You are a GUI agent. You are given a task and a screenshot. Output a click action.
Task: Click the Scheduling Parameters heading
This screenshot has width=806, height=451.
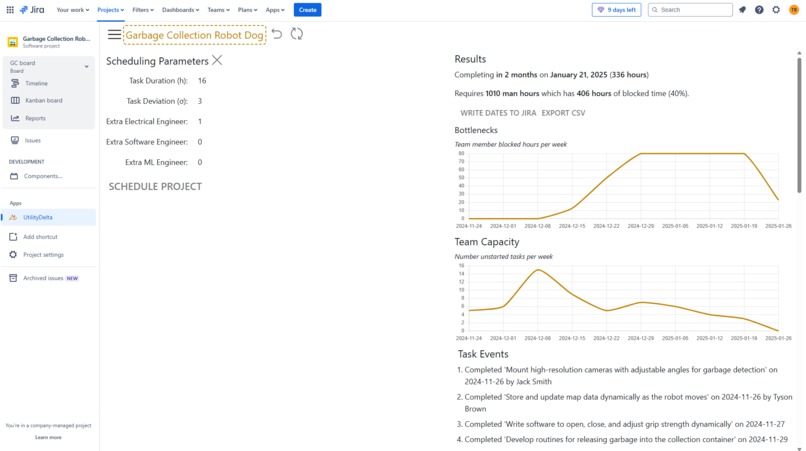(x=157, y=61)
